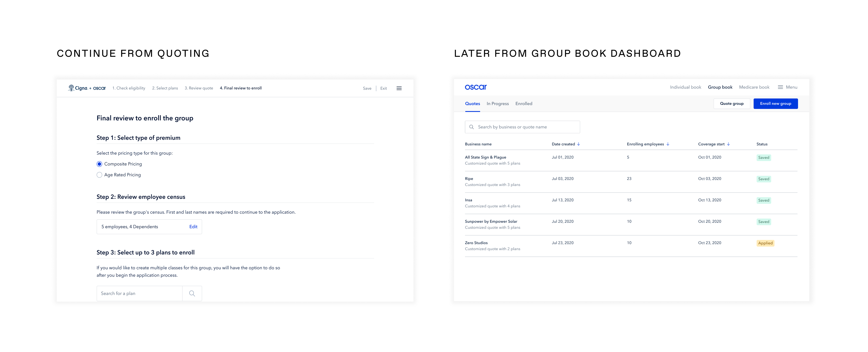
Task: Sort by Coverage start arrow
Action: click(728, 144)
